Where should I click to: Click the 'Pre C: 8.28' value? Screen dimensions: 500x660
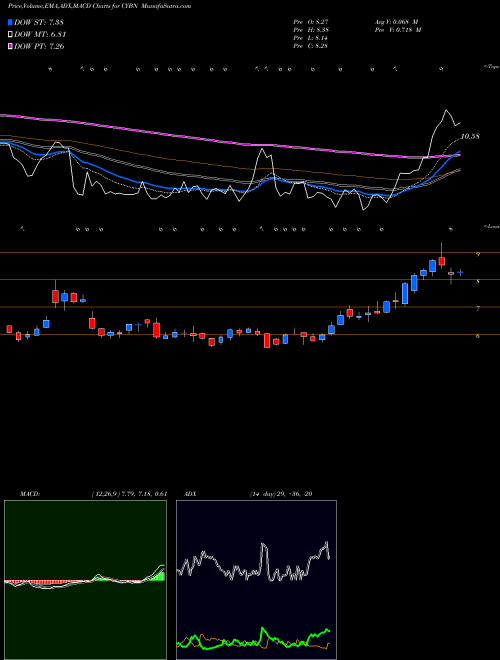coord(311,46)
